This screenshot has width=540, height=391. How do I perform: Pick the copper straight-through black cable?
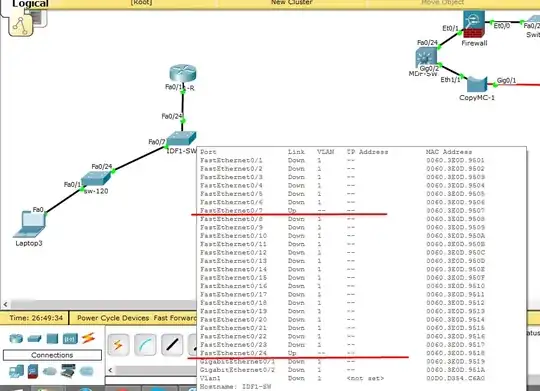172,344
